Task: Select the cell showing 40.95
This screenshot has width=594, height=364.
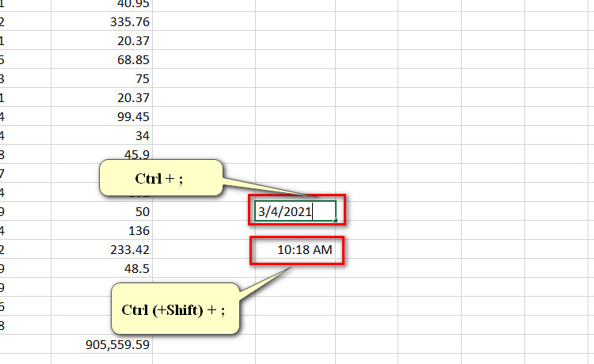Action: [101, 6]
